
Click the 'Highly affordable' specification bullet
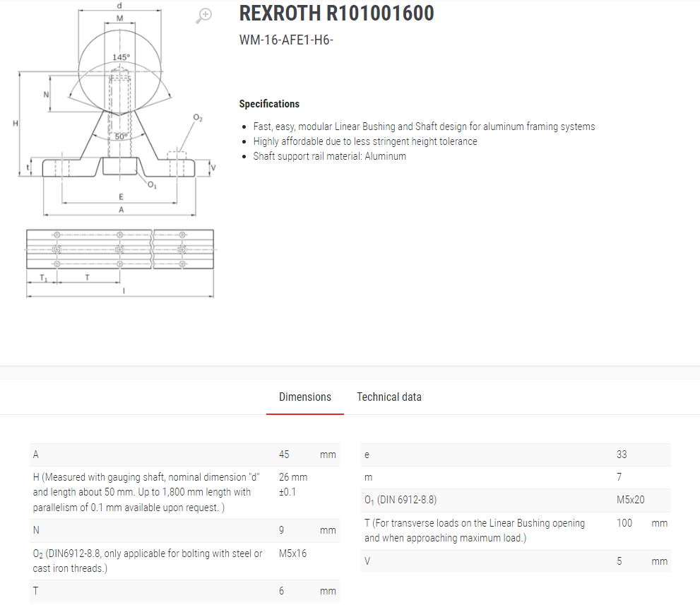click(x=364, y=141)
